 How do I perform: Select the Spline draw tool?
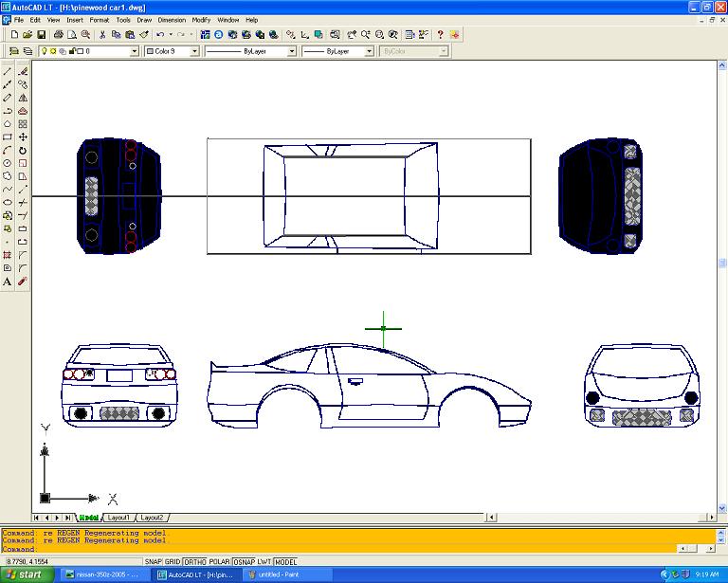[8, 190]
